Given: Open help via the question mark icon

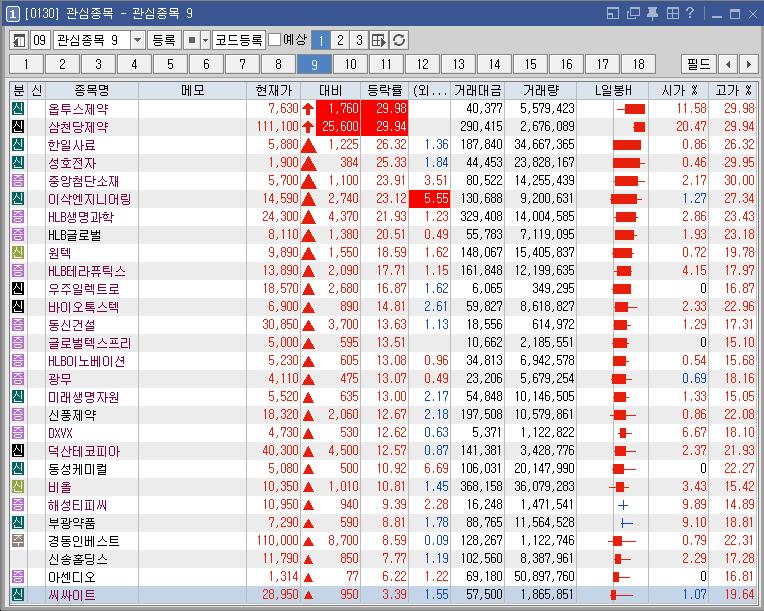Looking at the screenshot, I should pyautogui.click(x=690, y=13).
